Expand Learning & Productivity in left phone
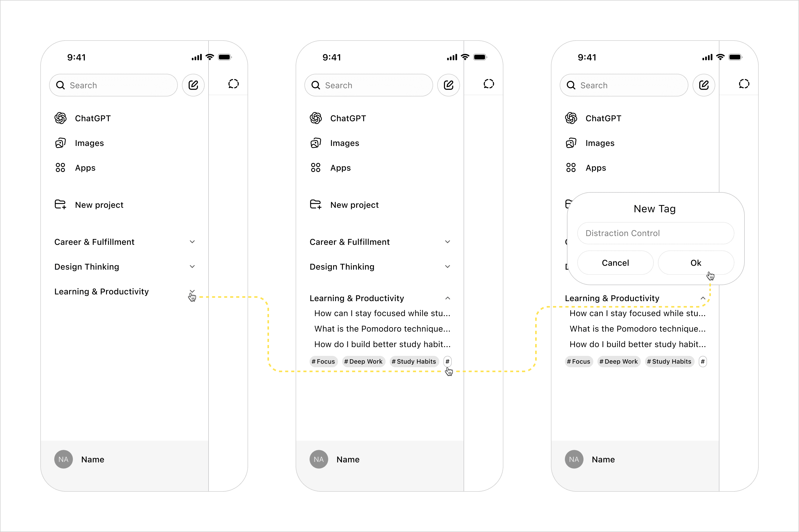The height and width of the screenshot is (532, 799). [x=192, y=291]
